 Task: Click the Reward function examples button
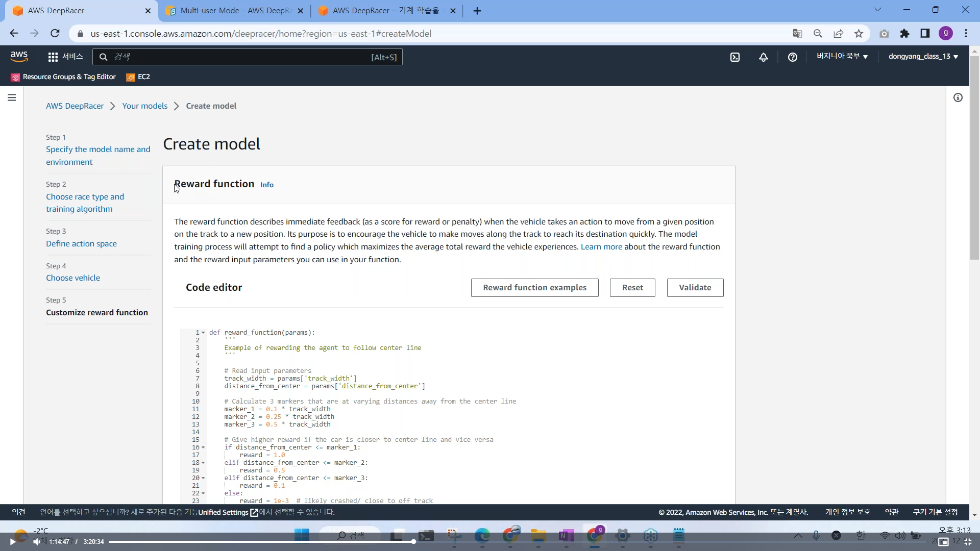pos(534,288)
